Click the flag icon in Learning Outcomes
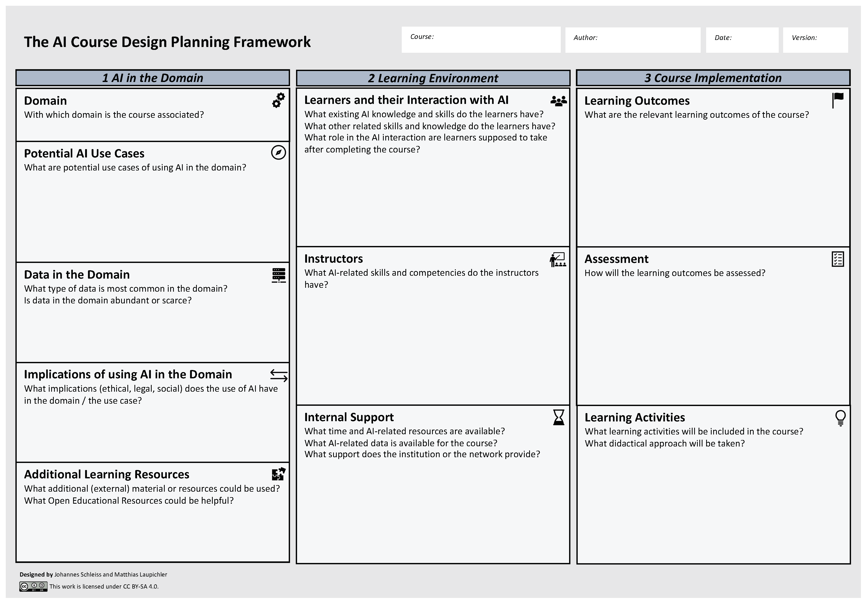 point(838,100)
